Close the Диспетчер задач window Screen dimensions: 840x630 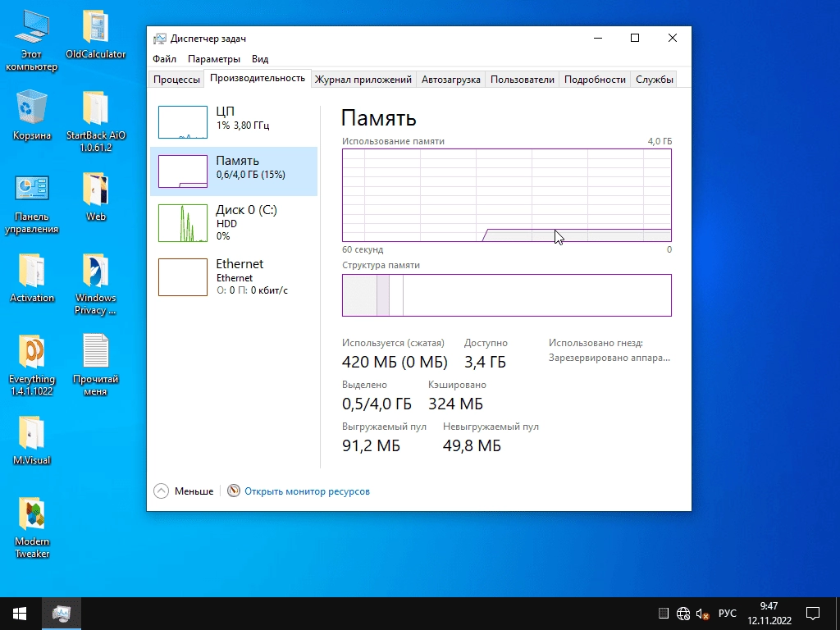[673, 38]
